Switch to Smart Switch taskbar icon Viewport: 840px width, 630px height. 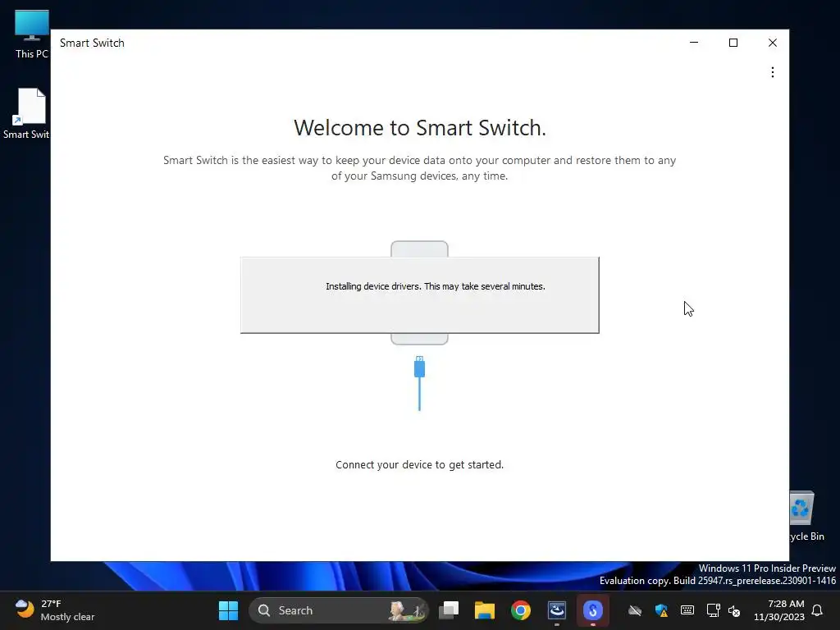pyautogui.click(x=592, y=610)
